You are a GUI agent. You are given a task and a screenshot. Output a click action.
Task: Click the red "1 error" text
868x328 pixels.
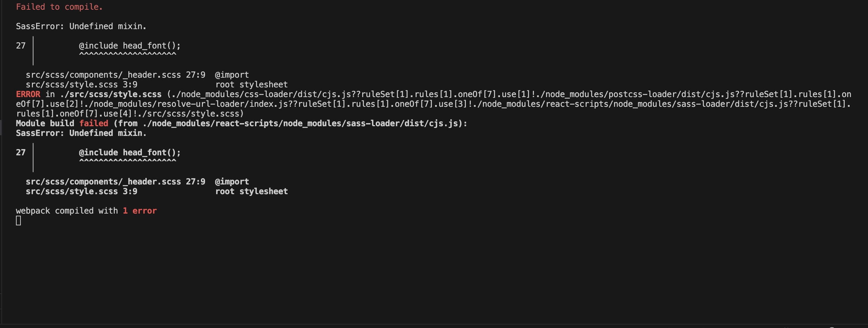tap(140, 211)
